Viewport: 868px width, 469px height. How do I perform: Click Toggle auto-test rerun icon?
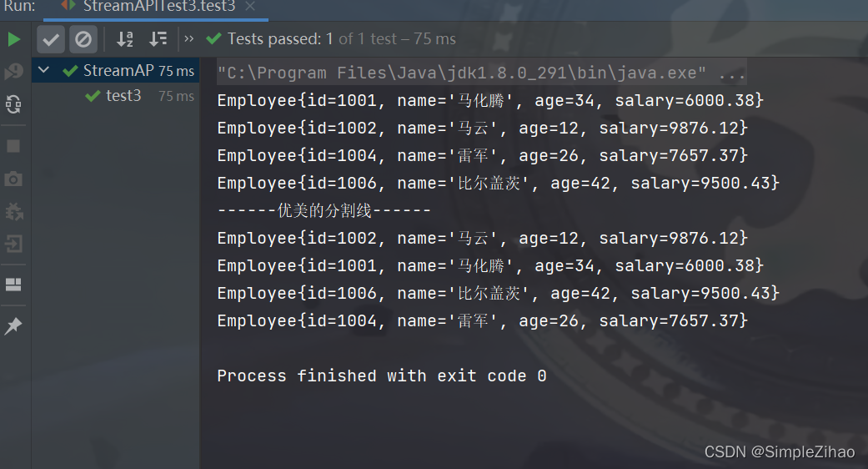[x=13, y=104]
